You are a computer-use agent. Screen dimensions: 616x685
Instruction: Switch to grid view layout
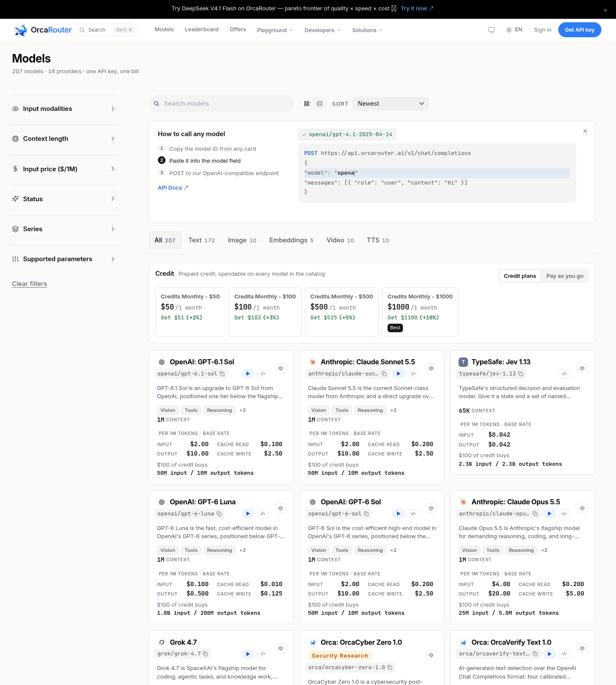coord(307,104)
